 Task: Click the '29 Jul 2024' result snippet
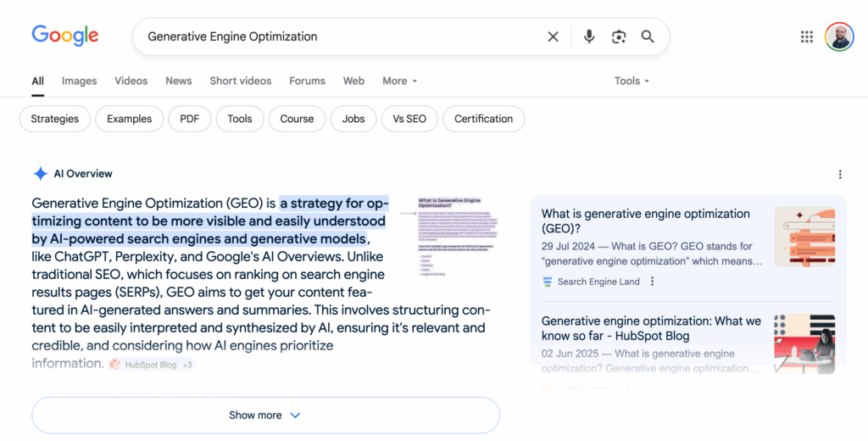pyautogui.click(x=652, y=254)
